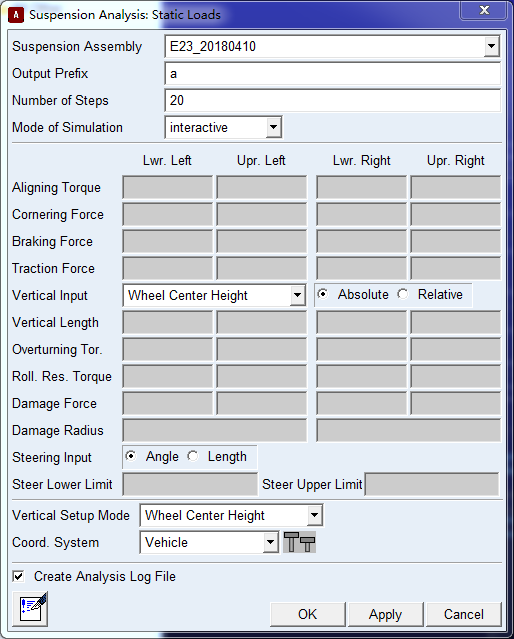
Task: Click Damage Force Upr. Left field
Action: pos(262,403)
